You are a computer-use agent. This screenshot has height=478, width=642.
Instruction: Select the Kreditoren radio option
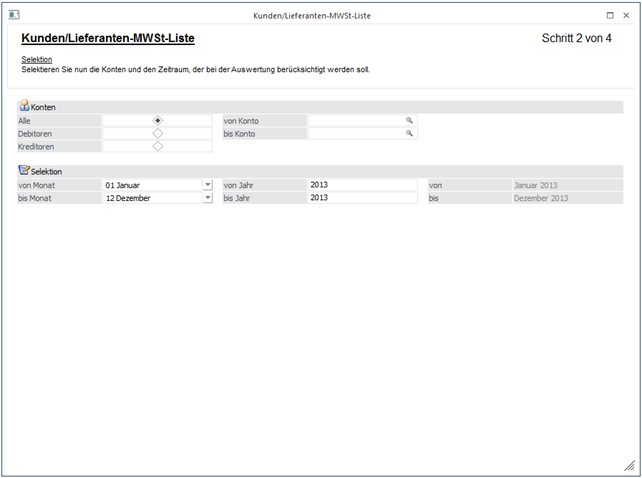[x=158, y=146]
